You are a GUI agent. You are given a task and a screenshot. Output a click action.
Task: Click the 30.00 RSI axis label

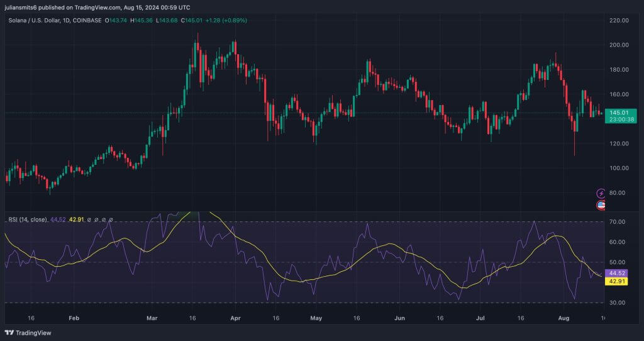click(x=618, y=303)
